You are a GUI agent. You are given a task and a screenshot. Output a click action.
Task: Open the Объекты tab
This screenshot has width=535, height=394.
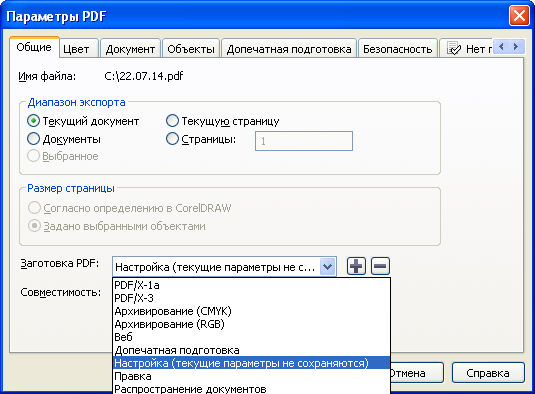[191, 49]
